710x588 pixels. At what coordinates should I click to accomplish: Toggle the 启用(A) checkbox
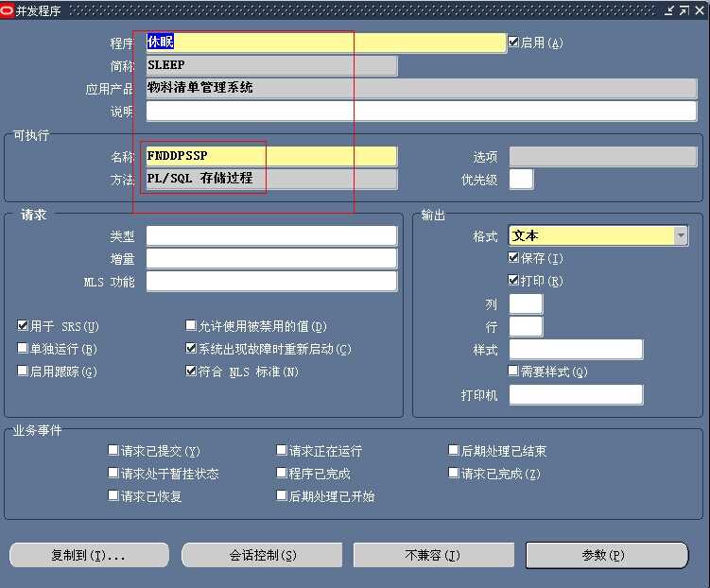tap(513, 43)
